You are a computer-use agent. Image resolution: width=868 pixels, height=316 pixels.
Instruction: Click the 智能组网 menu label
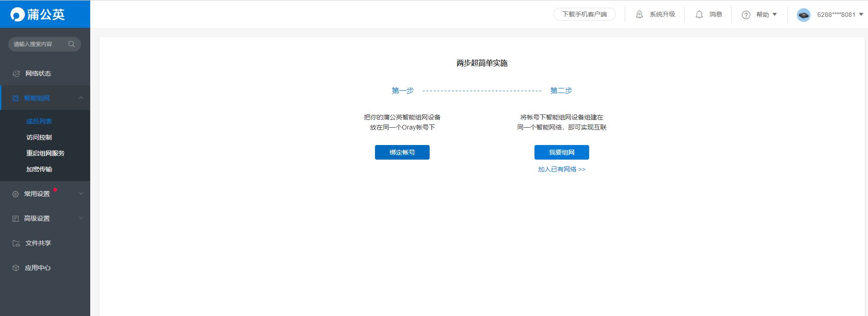pos(37,98)
